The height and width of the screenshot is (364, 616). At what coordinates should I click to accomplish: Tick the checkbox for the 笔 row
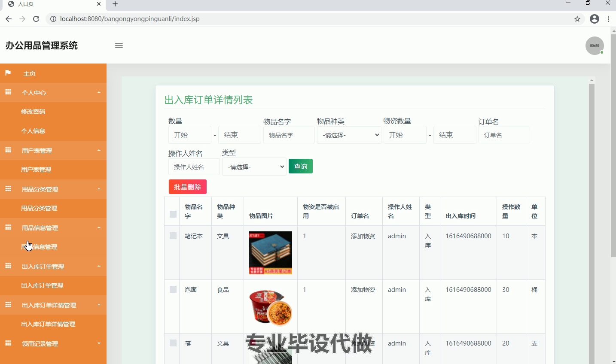point(173,343)
